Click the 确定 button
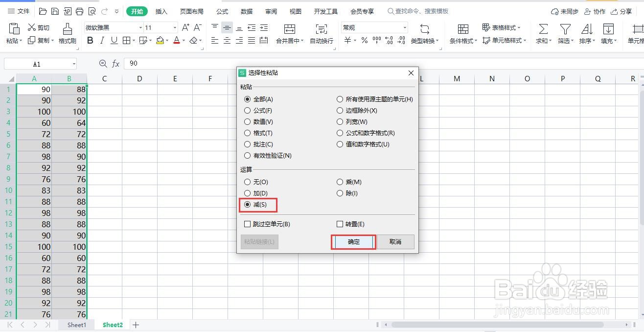The height and width of the screenshot is (332, 644). [353, 241]
